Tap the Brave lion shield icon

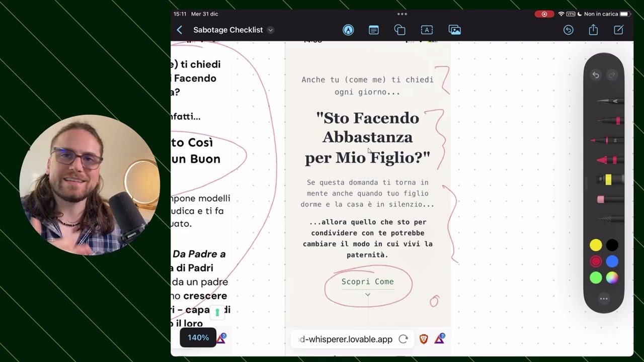pyautogui.click(x=424, y=339)
